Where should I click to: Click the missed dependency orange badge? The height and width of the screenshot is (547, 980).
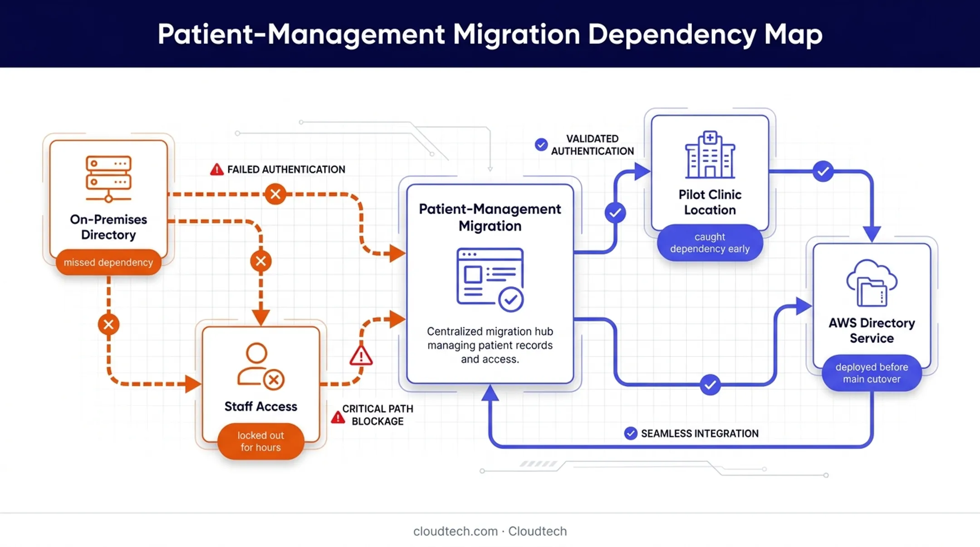click(x=108, y=262)
